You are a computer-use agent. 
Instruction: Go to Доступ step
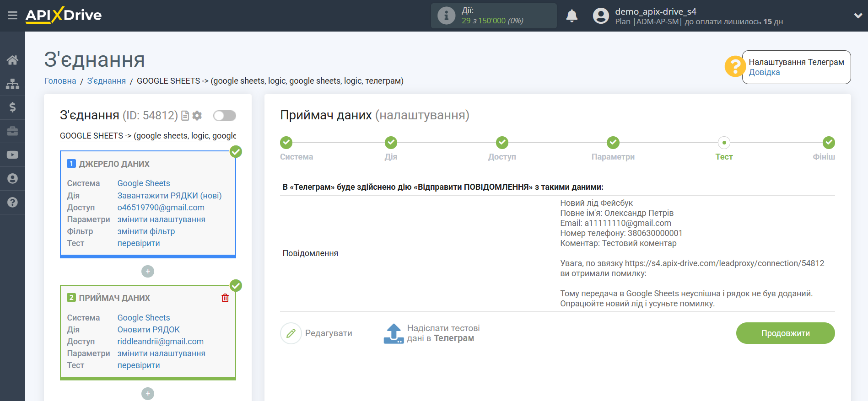click(502, 143)
